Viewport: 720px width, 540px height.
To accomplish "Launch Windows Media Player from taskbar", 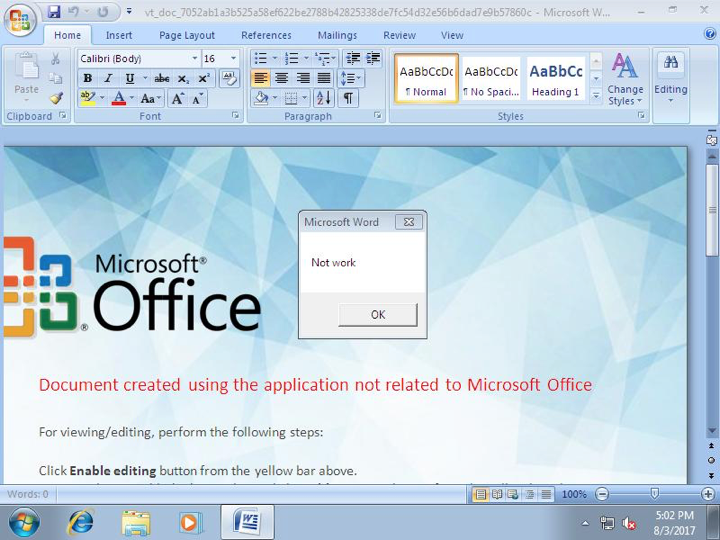I will coord(191,523).
